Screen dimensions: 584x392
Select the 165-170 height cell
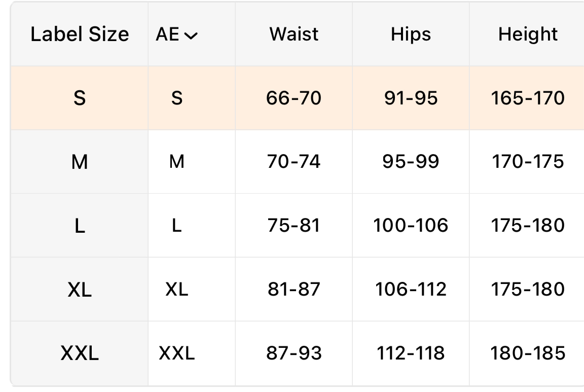[528, 98]
